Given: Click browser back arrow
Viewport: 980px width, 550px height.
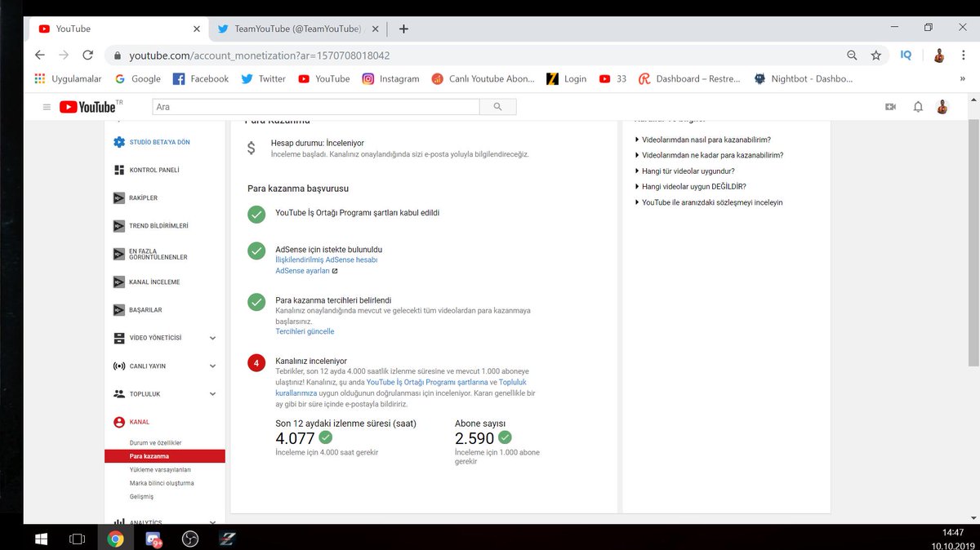Looking at the screenshot, I should coord(40,55).
